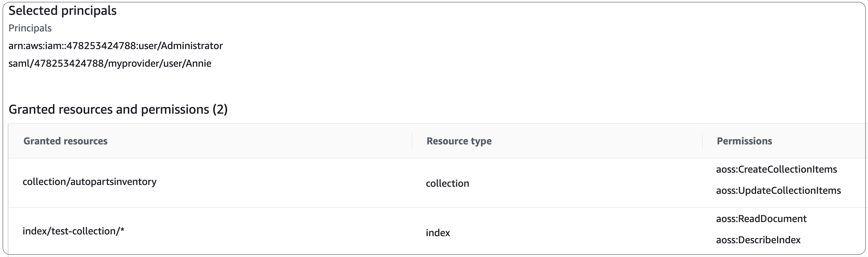This screenshot has height=257, width=868.
Task: Select the aoss:ReadDocument permission
Action: pos(761,219)
